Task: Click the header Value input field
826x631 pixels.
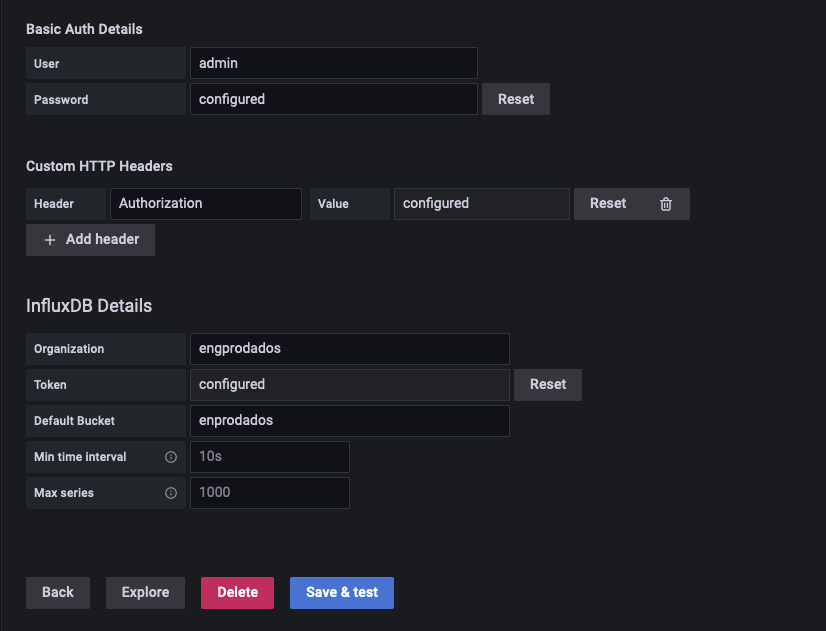Action: (481, 204)
